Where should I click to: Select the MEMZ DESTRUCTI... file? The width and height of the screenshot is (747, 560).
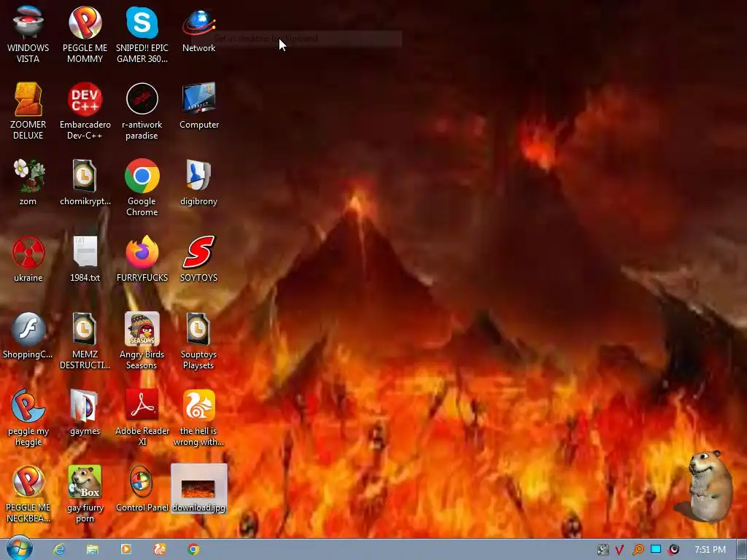tap(85, 341)
